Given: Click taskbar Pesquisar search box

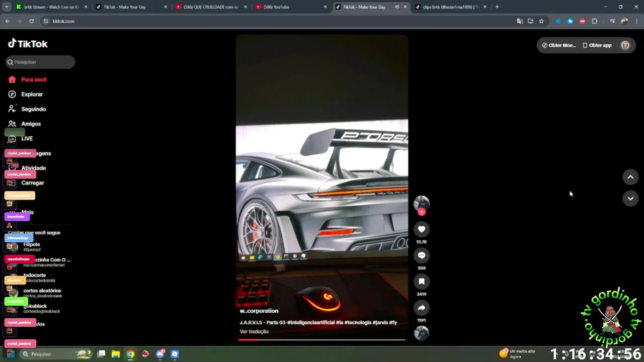Looking at the screenshot, I should coord(55,354).
